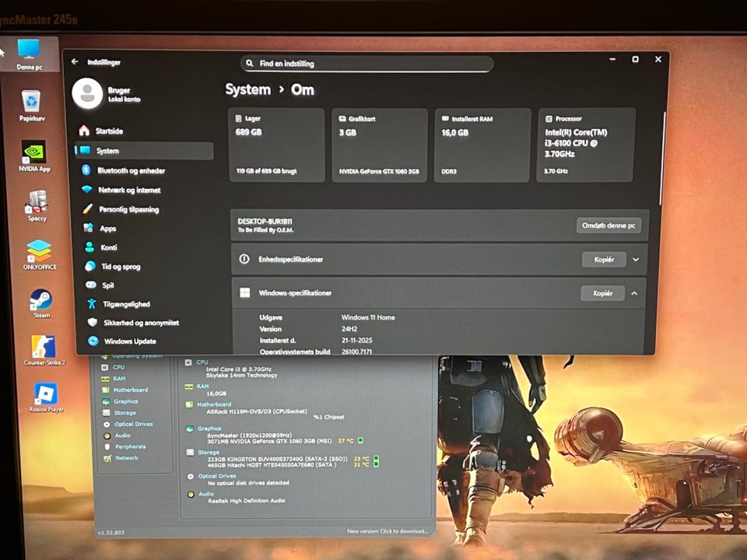Collapse the Windows-specifikationer section chevron

point(634,293)
